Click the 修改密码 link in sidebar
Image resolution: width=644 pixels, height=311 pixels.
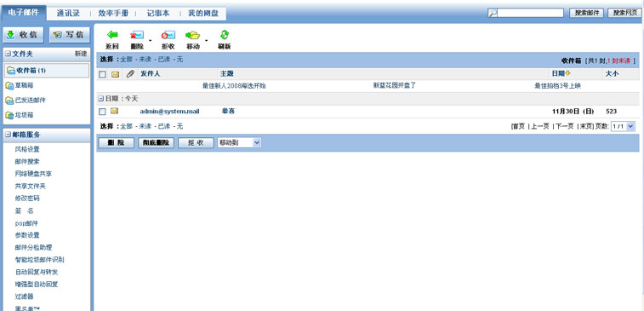tap(27, 199)
